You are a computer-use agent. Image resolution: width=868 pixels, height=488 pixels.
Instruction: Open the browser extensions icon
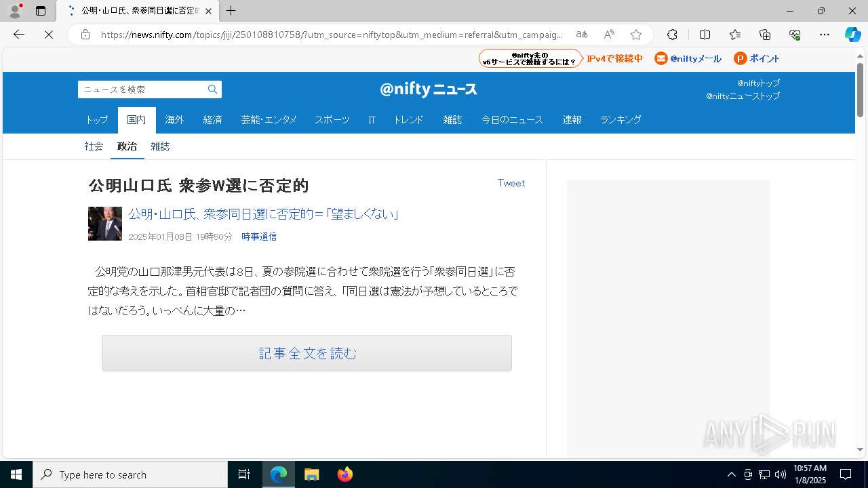[672, 35]
